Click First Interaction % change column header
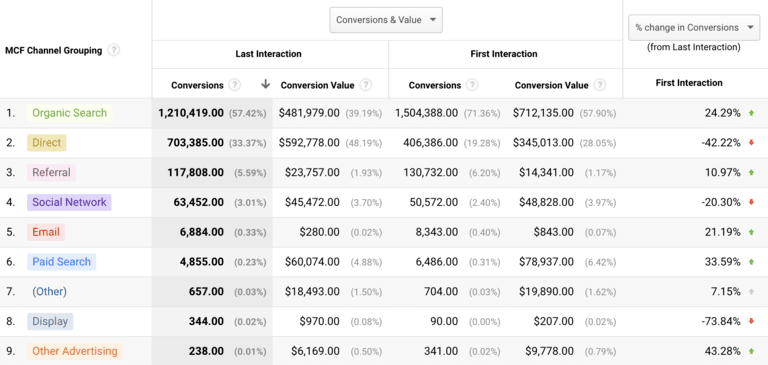 point(689,83)
